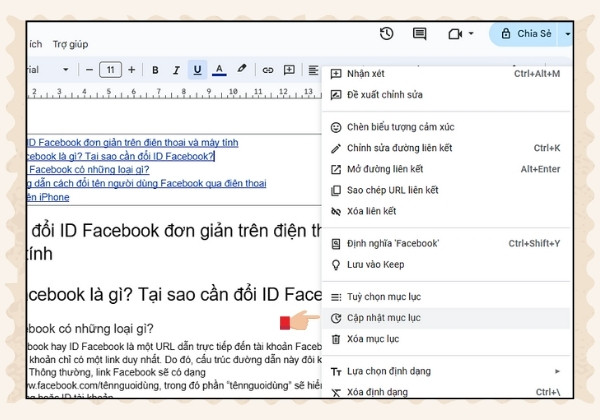
Task: Open link 'ID Facebook đơn giản trên điện thoại'
Action: coord(133,143)
